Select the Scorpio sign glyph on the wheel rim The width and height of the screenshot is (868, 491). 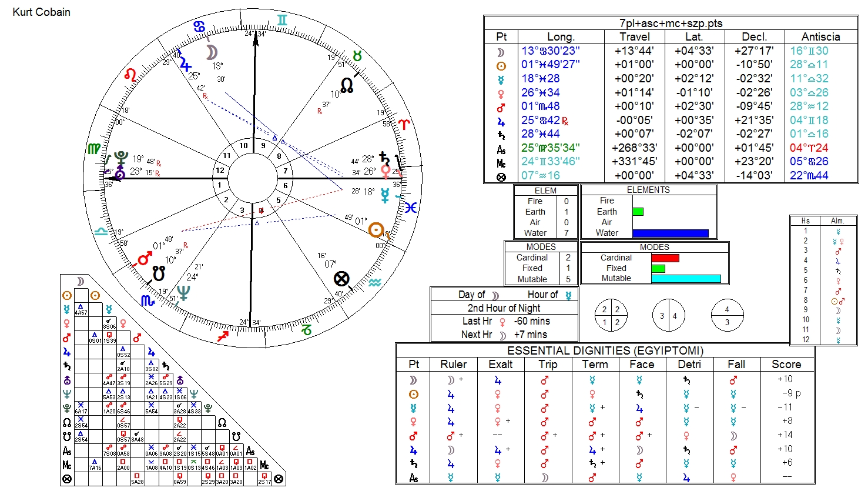coord(148,300)
